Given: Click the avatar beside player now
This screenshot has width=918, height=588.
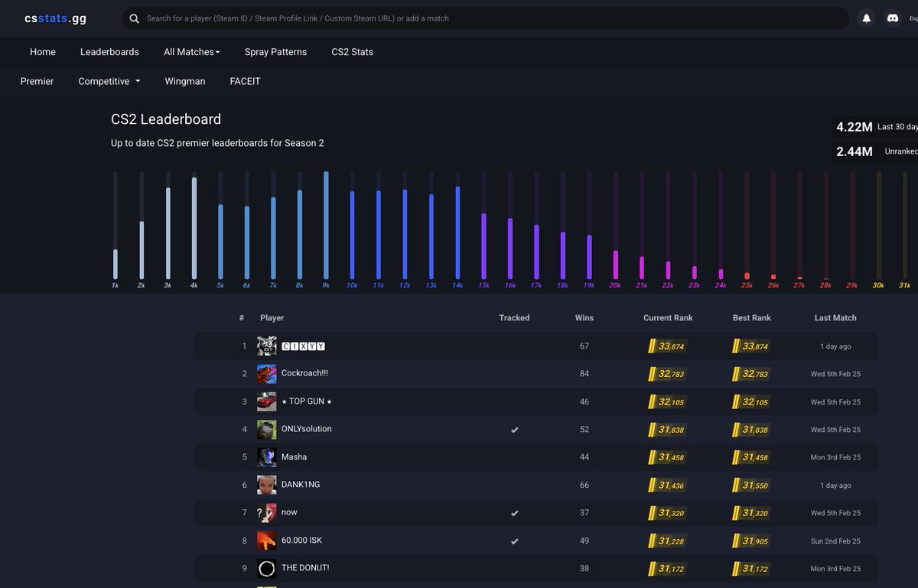Looking at the screenshot, I should [x=267, y=512].
